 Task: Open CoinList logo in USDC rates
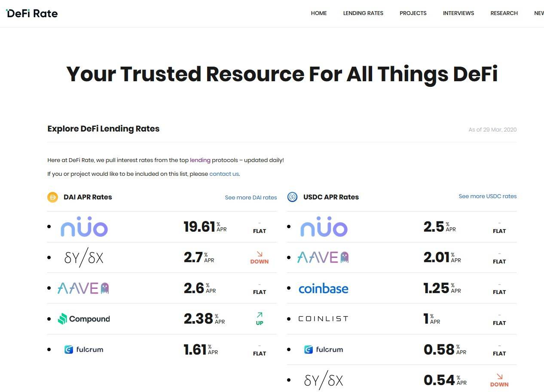pos(323,319)
